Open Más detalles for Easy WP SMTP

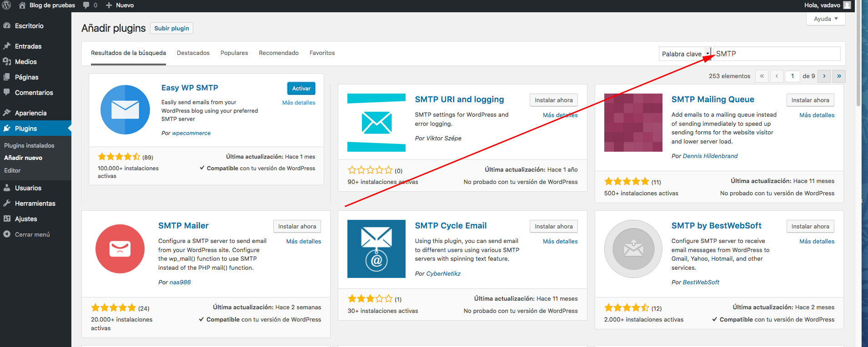(x=299, y=103)
